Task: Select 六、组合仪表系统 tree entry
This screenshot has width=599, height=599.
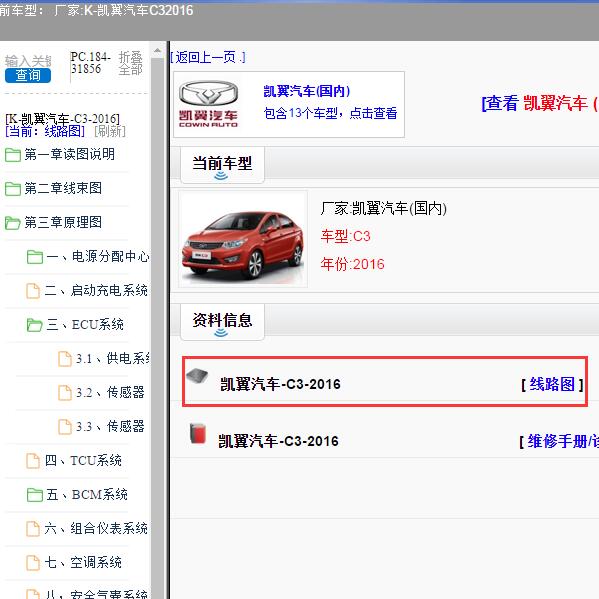Action: click(96, 528)
